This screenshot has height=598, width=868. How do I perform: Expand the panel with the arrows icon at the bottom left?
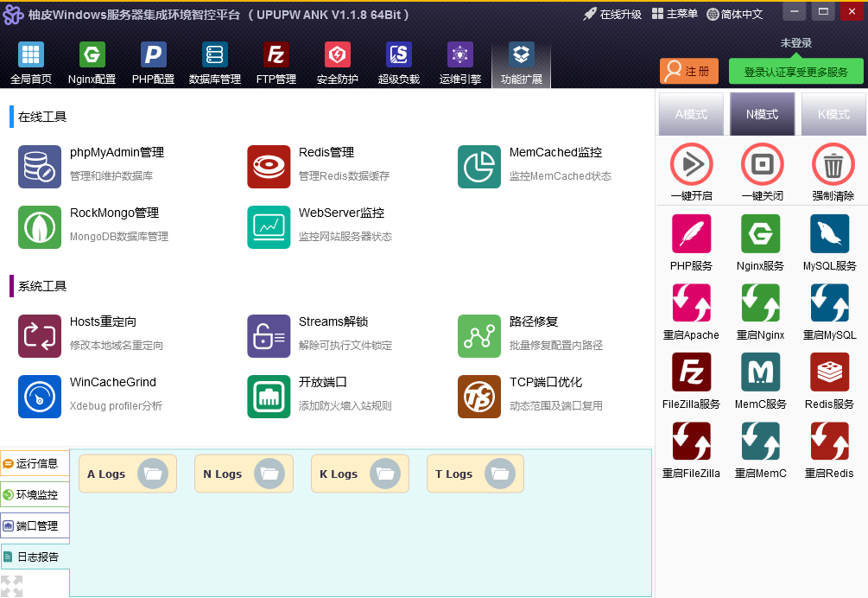[11, 586]
